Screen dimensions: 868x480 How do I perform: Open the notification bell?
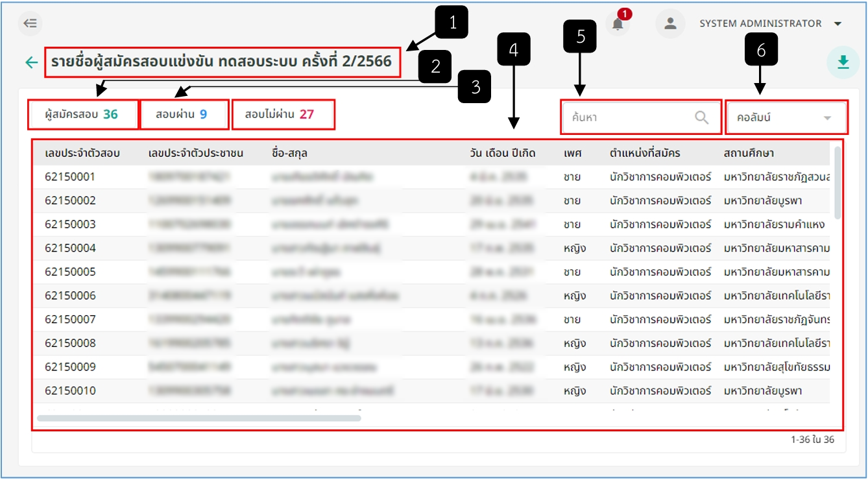[x=618, y=24]
